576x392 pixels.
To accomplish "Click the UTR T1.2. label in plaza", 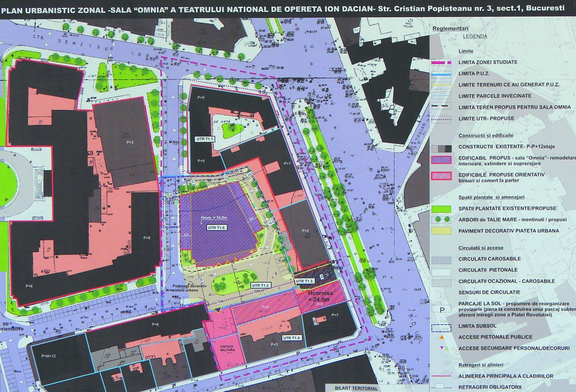I will [261, 285].
